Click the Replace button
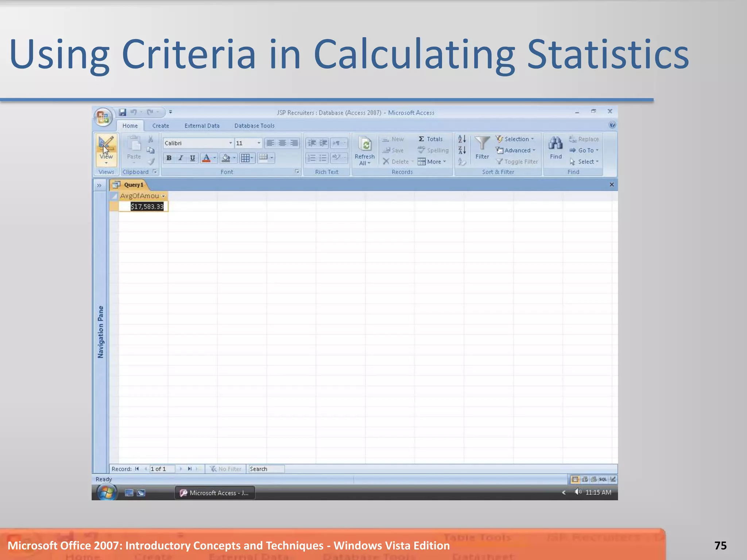 (584, 139)
